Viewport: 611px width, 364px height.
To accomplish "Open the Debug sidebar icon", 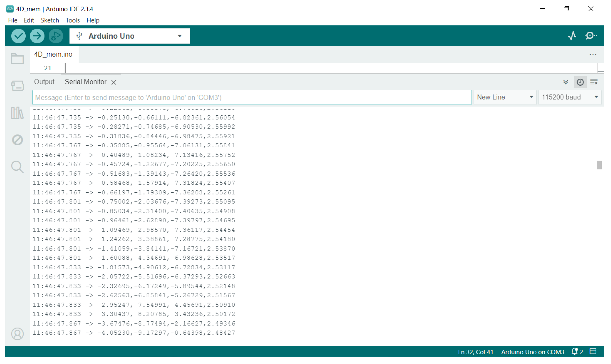I will pyautogui.click(x=17, y=140).
